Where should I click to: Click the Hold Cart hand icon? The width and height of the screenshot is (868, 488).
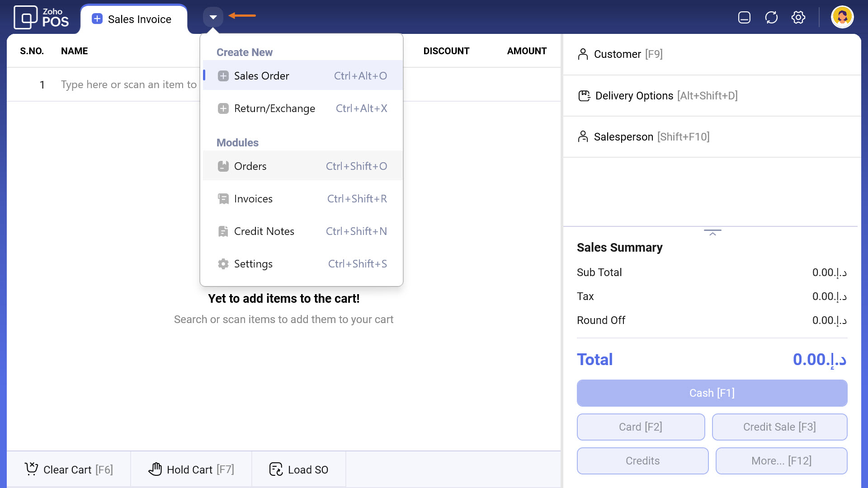coord(155,469)
